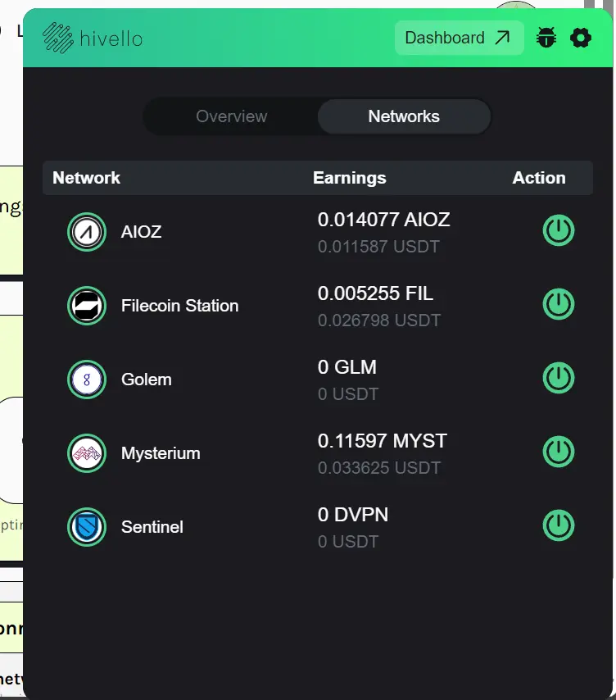Click the 0 GLM earnings value
The width and height of the screenshot is (616, 700).
(347, 367)
